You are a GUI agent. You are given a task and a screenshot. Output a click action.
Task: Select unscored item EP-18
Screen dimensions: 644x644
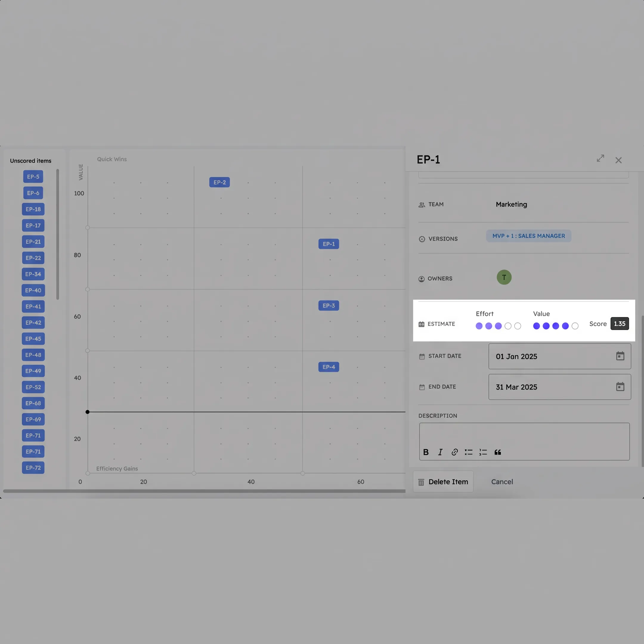33,209
